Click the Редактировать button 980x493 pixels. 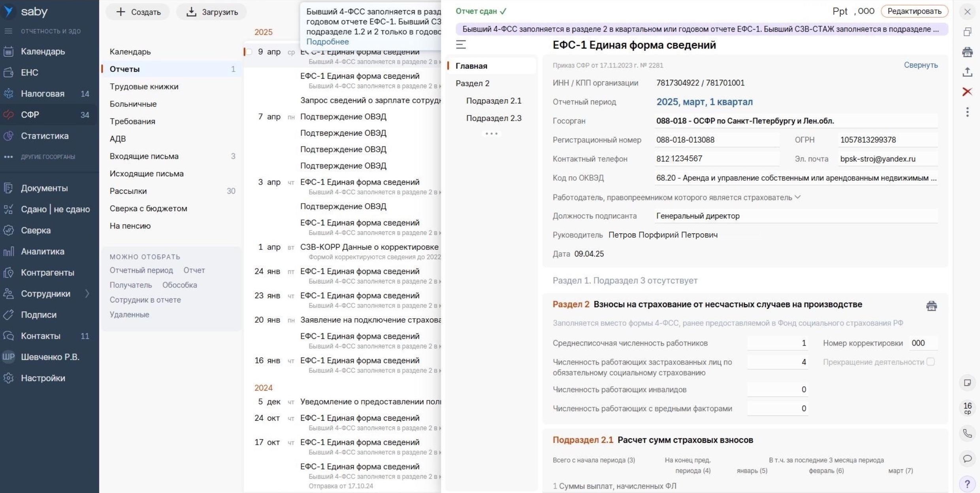tap(914, 11)
